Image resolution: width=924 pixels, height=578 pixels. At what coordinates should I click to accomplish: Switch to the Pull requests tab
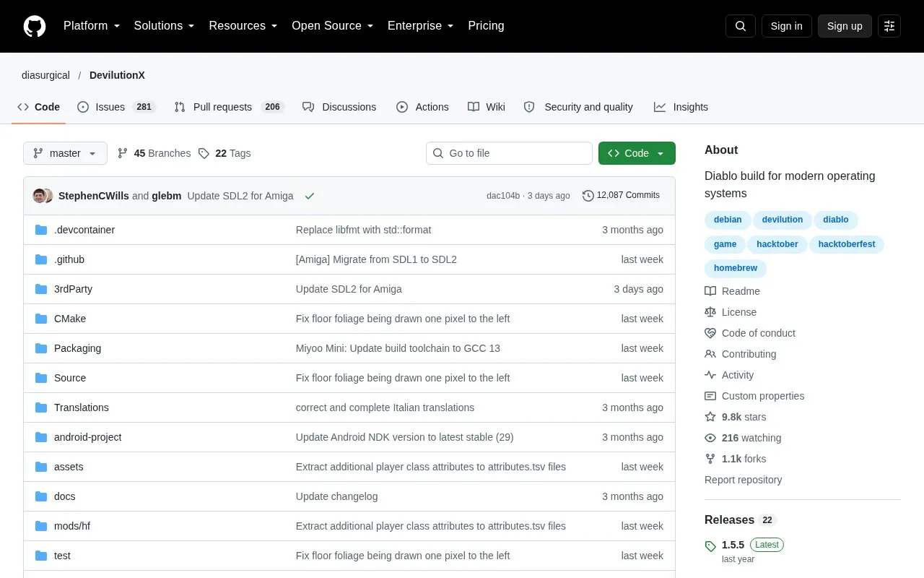click(x=229, y=107)
